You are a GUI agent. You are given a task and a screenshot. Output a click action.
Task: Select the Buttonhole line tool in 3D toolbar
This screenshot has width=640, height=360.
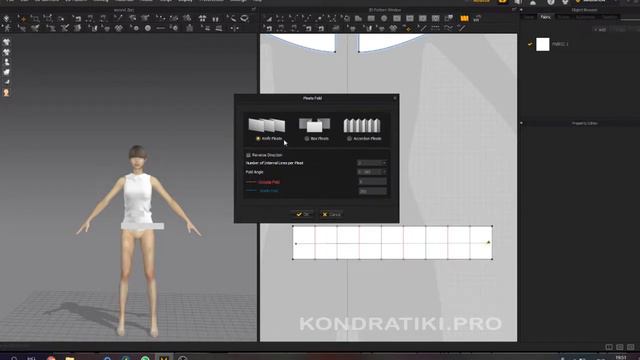160,28
